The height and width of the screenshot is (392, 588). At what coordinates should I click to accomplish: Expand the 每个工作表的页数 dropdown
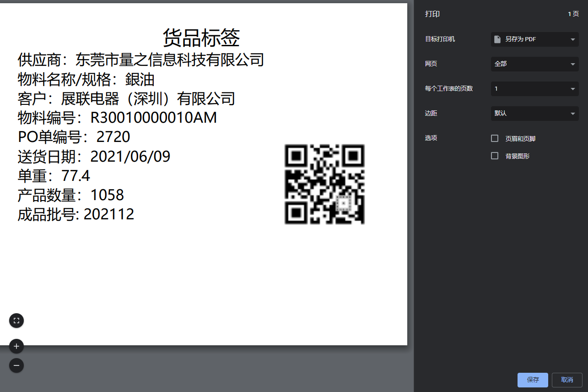[535, 89]
